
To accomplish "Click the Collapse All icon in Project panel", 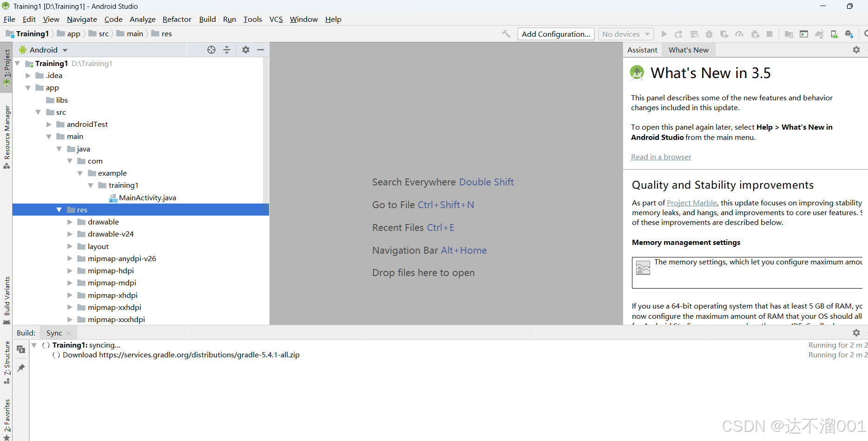I will [227, 50].
